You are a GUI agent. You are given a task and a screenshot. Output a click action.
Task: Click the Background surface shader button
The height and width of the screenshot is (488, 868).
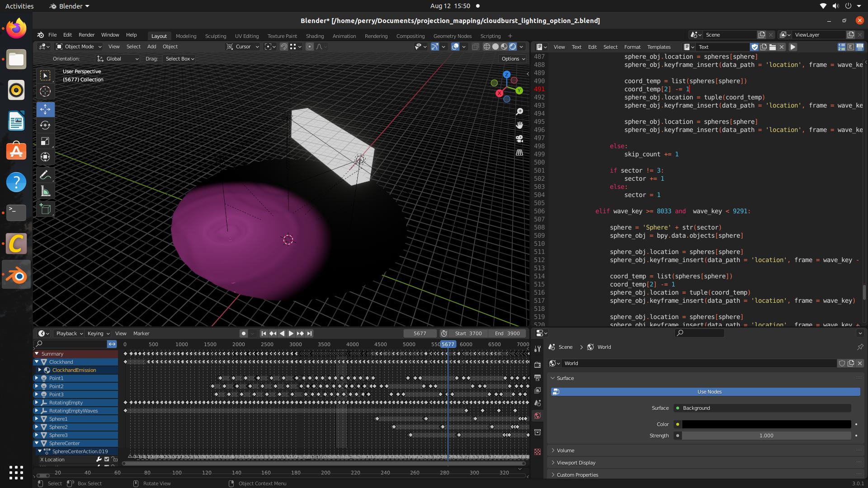pos(762,408)
